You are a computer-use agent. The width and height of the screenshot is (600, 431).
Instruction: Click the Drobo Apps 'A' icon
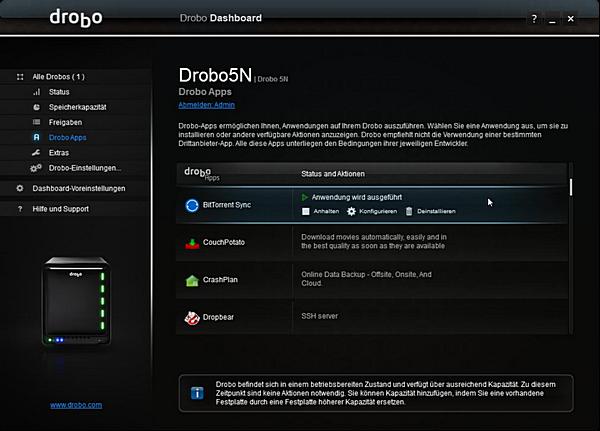[x=36, y=137]
